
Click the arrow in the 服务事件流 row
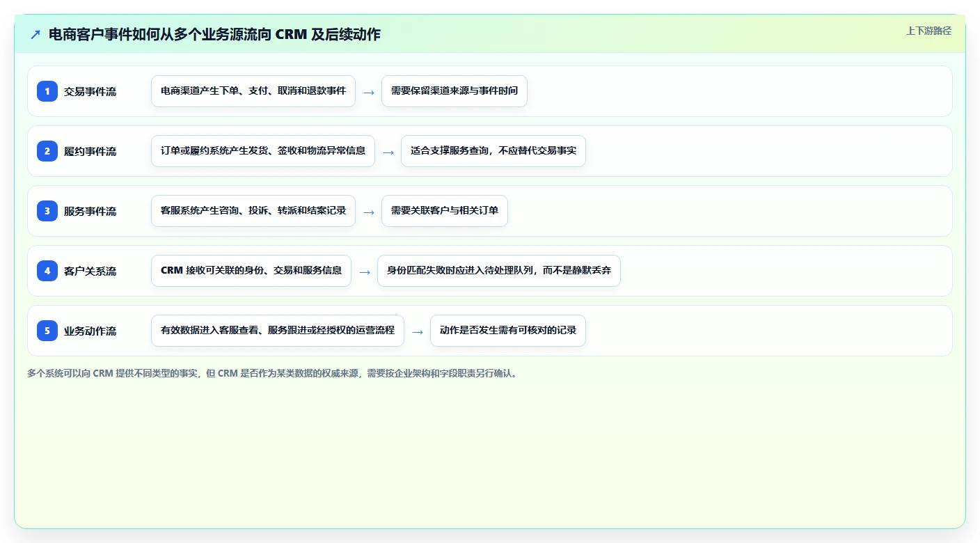pyautogui.click(x=369, y=212)
